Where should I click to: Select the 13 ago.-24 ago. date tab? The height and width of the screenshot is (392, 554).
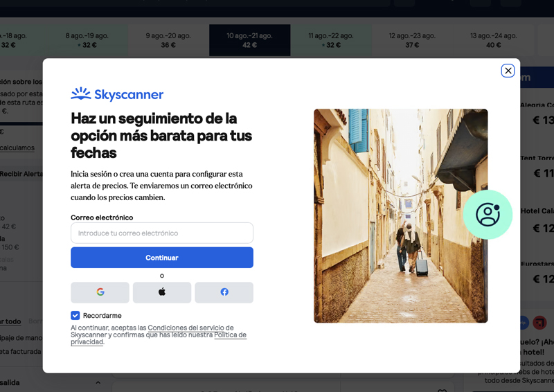pyautogui.click(x=494, y=40)
